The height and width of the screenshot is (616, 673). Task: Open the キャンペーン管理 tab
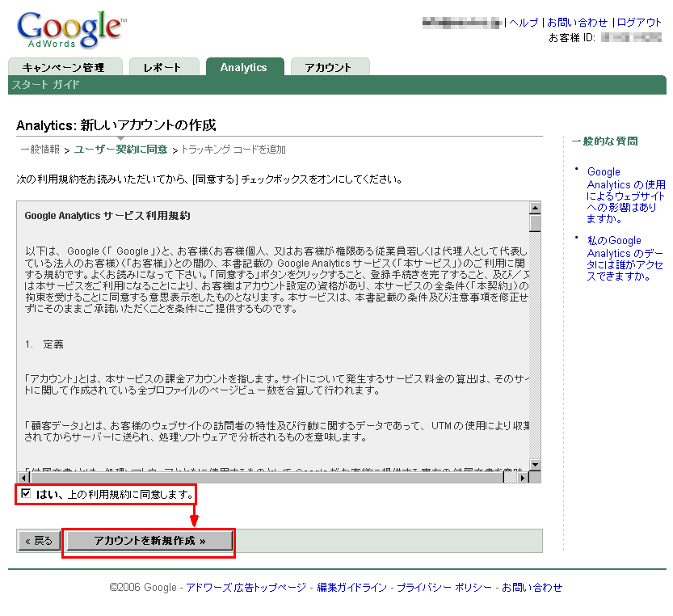point(65,67)
